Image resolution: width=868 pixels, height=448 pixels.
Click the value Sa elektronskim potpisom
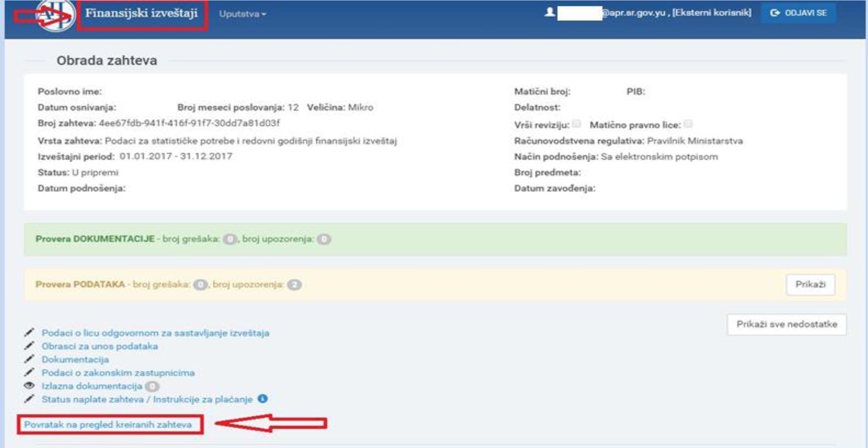pos(659,157)
